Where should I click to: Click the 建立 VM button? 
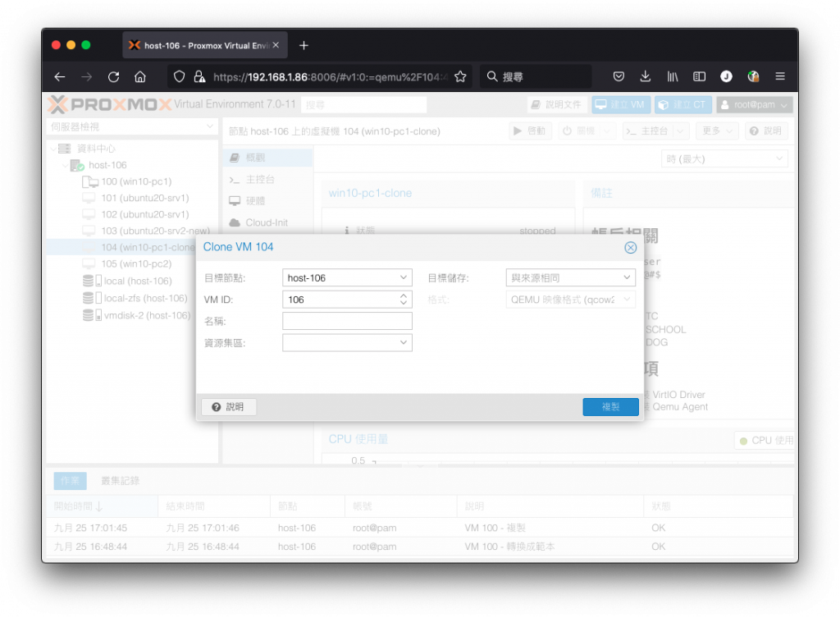(621, 104)
